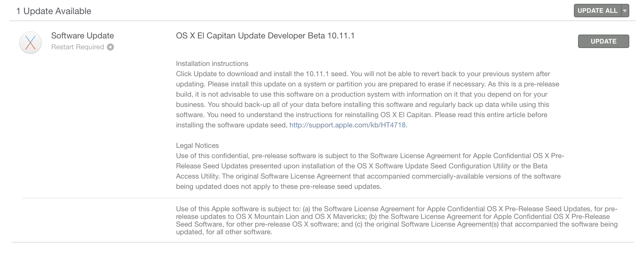Click the Restart Required arrow icon

[110, 47]
